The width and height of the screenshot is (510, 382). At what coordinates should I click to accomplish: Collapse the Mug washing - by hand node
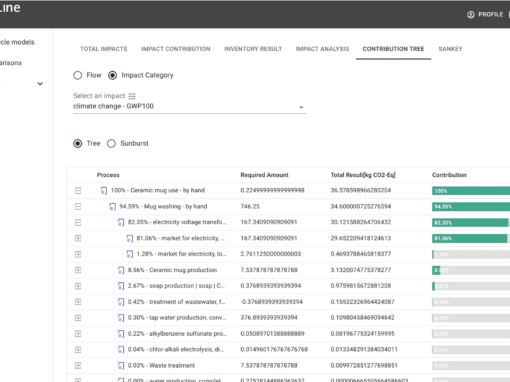(78, 207)
